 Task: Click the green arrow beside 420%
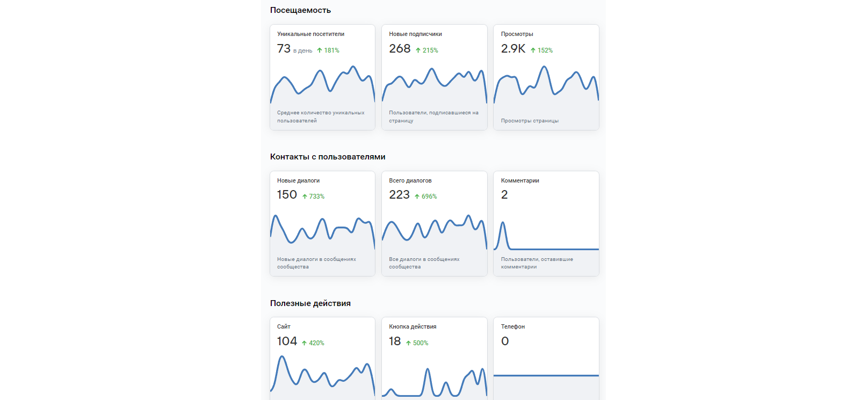[304, 343]
